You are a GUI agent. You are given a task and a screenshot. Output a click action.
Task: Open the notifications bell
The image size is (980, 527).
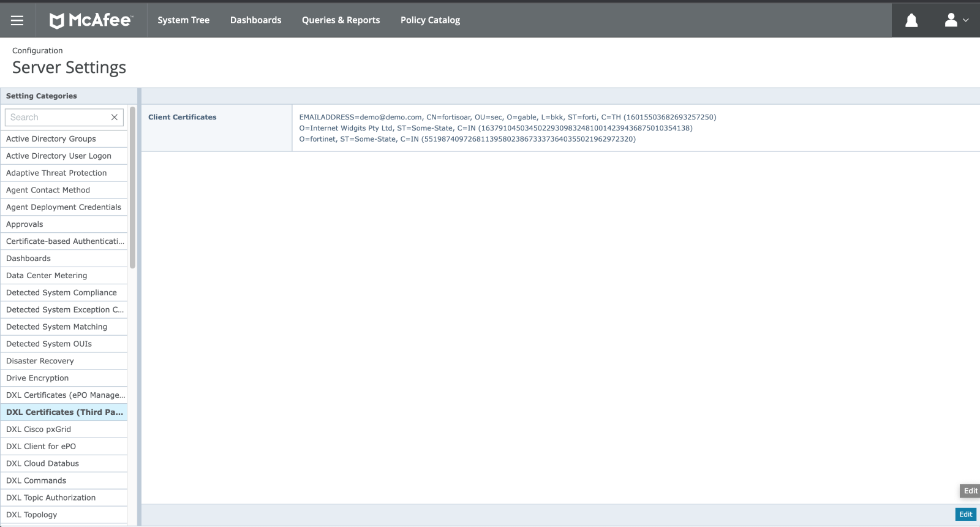click(x=911, y=20)
